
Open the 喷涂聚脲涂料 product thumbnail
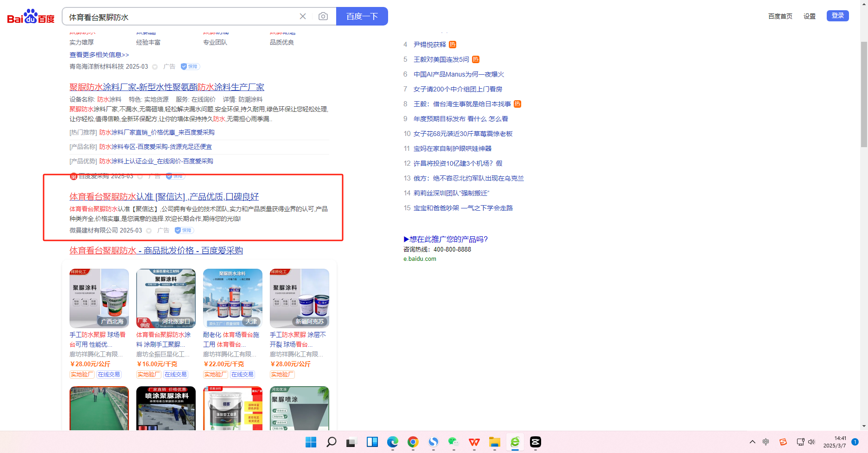point(166,408)
